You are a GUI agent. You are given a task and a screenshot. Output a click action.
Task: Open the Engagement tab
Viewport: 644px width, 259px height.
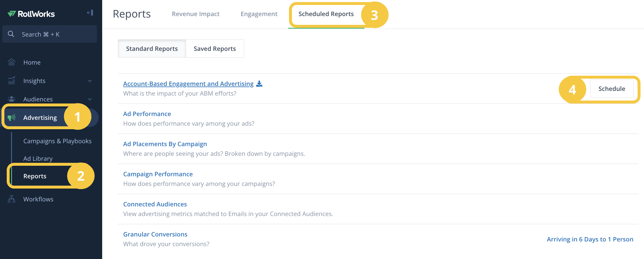click(x=259, y=14)
